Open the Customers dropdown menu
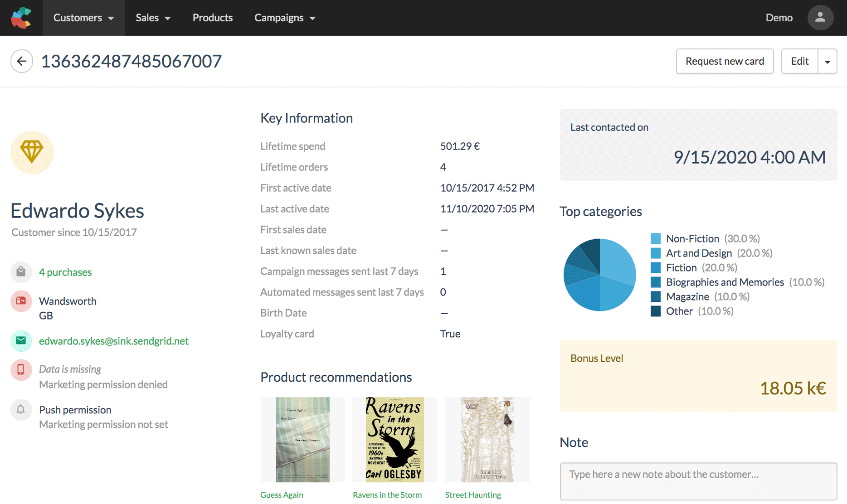Screen dimensions: 847x504 83,18
